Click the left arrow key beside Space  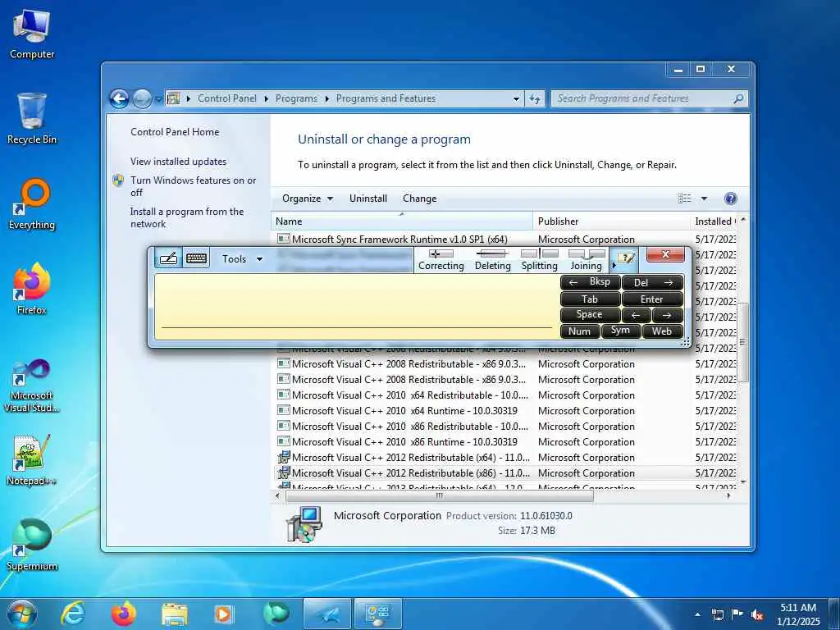click(637, 315)
